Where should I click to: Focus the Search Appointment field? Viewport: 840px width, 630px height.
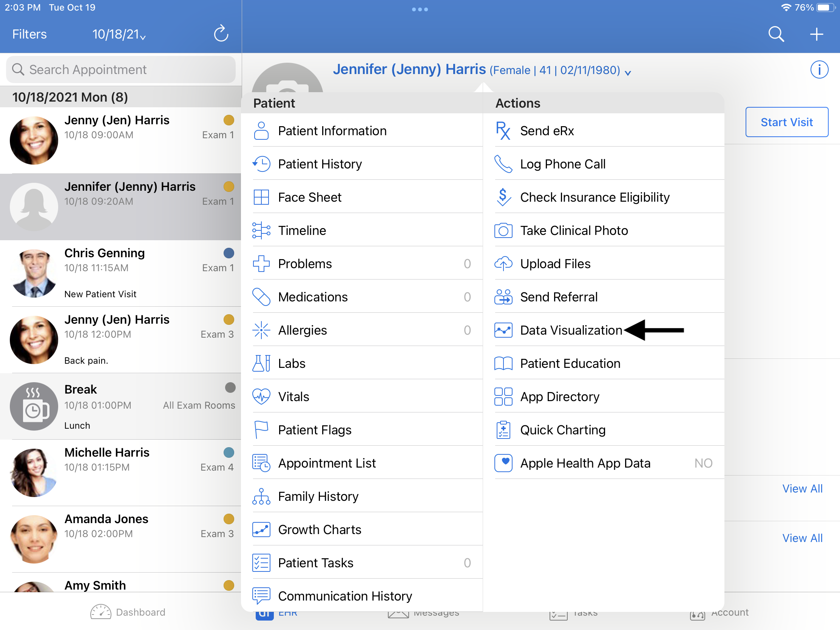click(120, 69)
